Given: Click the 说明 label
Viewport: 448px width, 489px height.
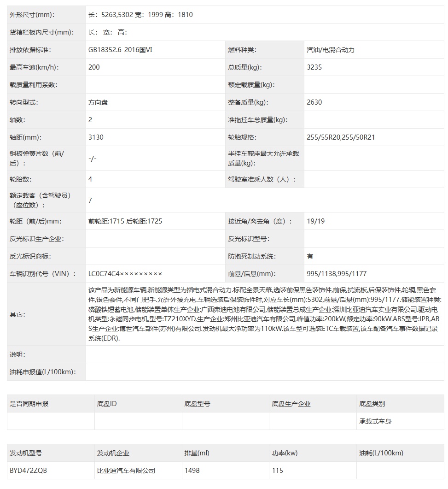Looking at the screenshot, I should (x=17, y=354).
